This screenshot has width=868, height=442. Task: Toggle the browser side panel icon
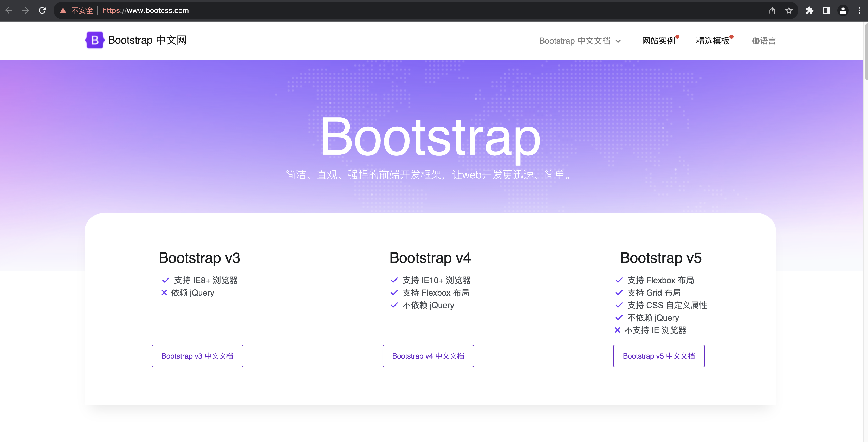[826, 11]
